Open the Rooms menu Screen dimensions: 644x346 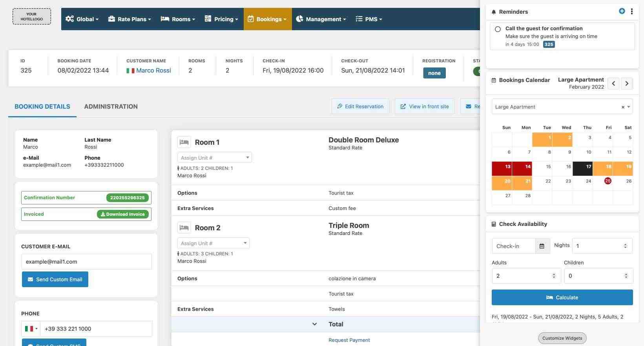point(178,19)
